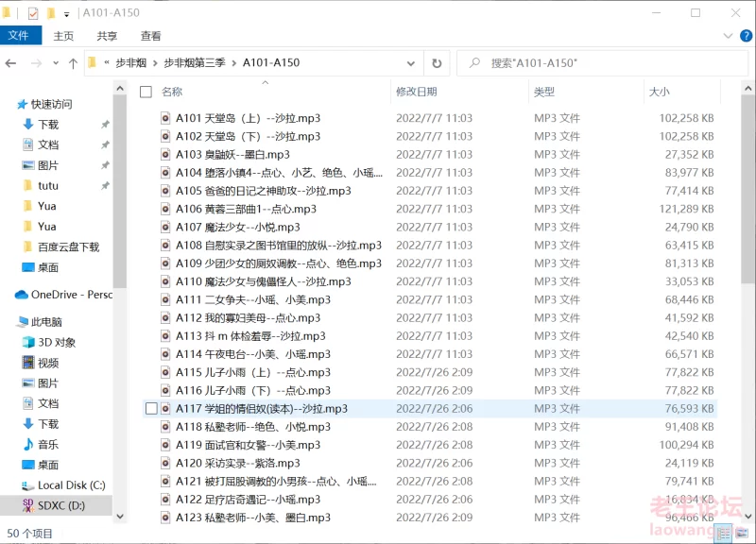The width and height of the screenshot is (756, 544).
Task: Click size value 121,289 KB
Action: [x=686, y=209]
